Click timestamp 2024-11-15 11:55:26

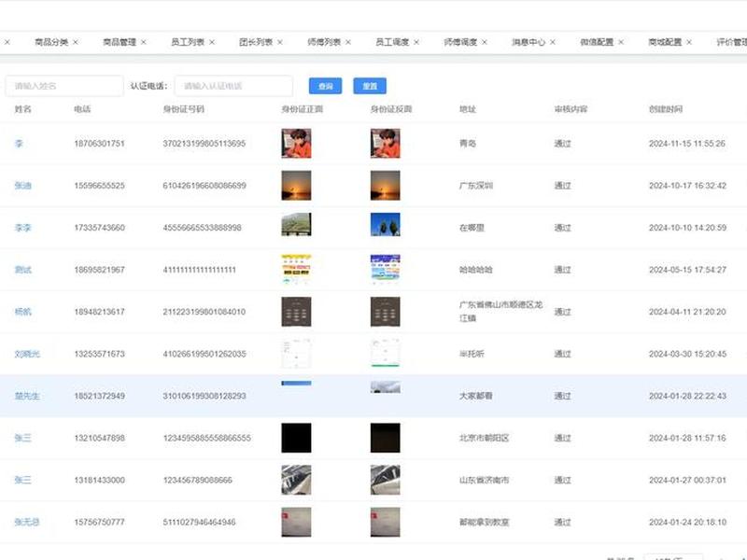[x=687, y=144]
